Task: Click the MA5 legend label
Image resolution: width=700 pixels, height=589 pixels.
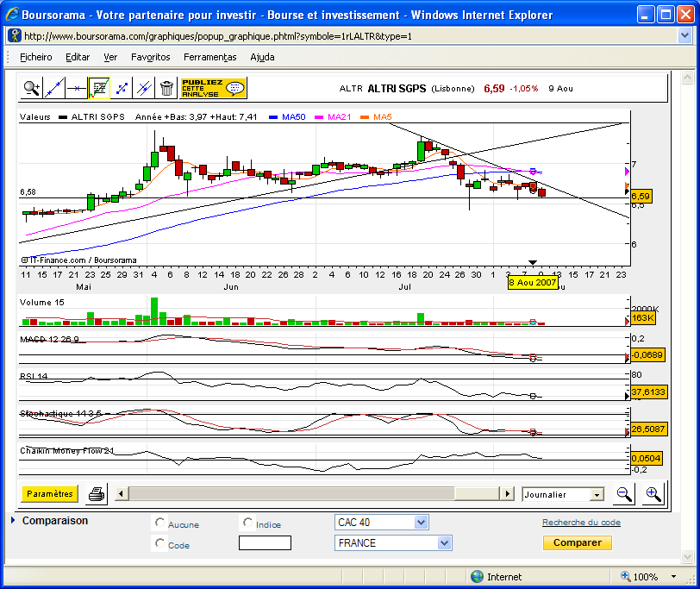Action: click(x=382, y=117)
